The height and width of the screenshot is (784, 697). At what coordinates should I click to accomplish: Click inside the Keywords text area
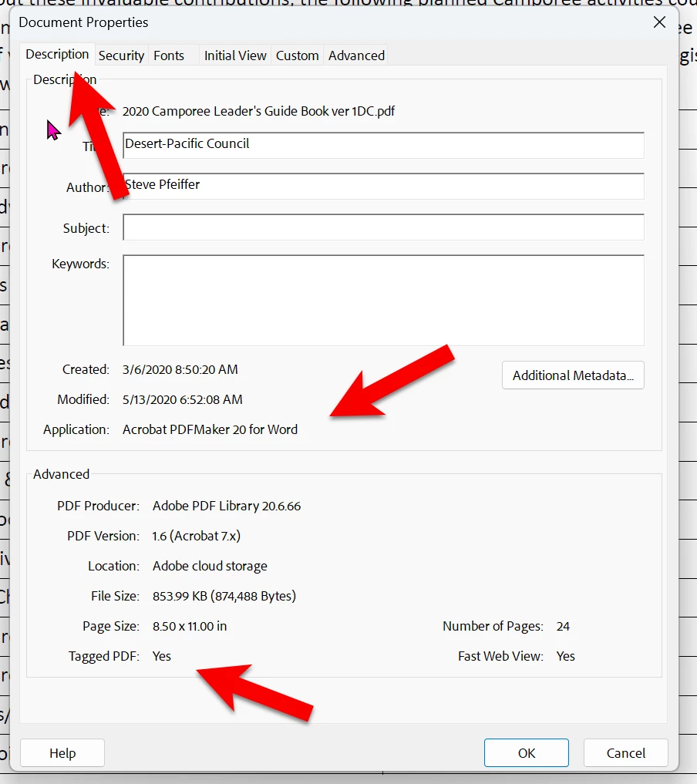point(383,300)
